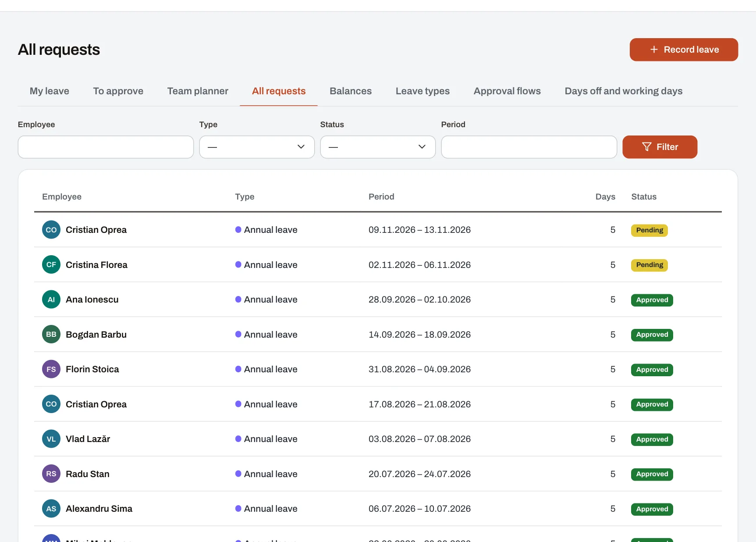Click the Employee column header in the table
The image size is (756, 542).
point(62,196)
